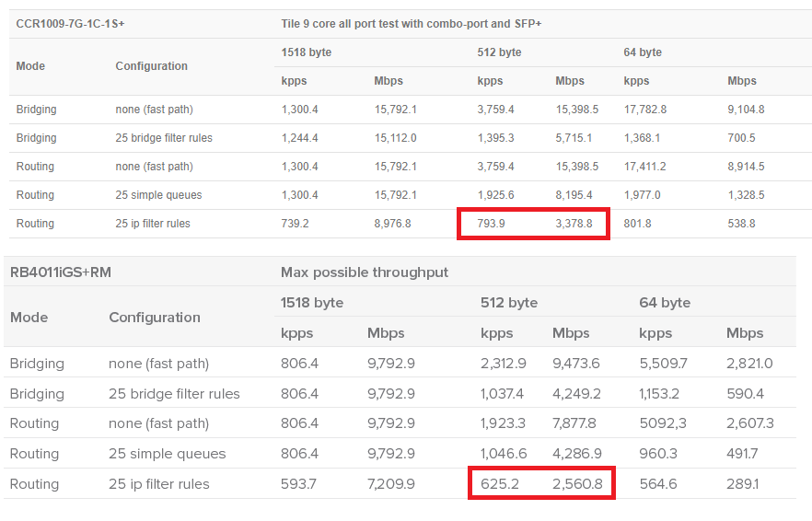Select RB4011 value 1,153.2 kpps
Viewport: 812px width, 521px height.
(659, 394)
